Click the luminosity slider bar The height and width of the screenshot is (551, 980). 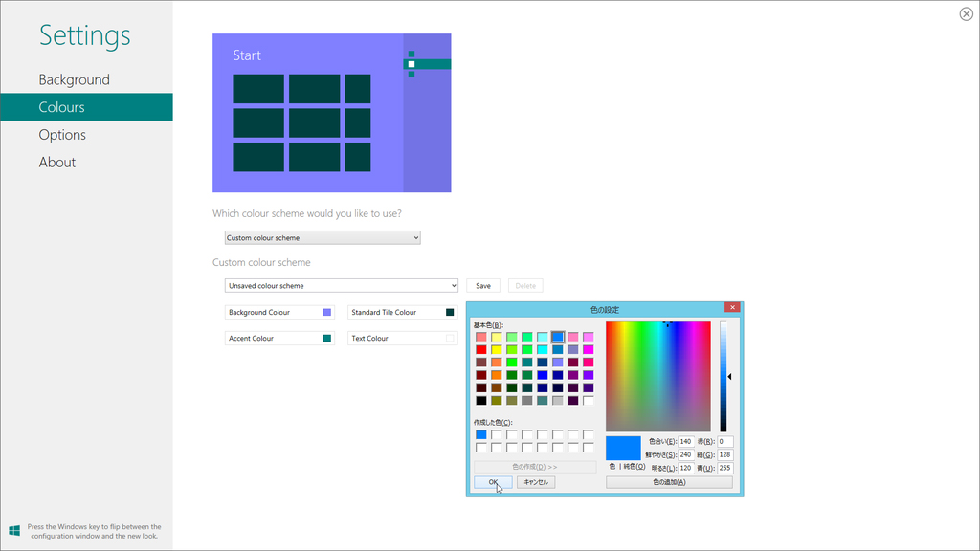click(x=724, y=377)
